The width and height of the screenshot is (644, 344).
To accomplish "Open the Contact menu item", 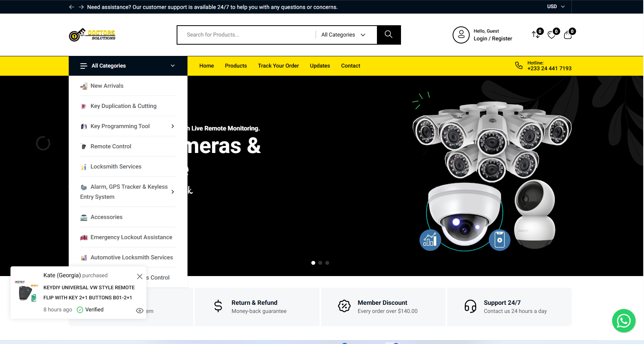I will tap(351, 66).
